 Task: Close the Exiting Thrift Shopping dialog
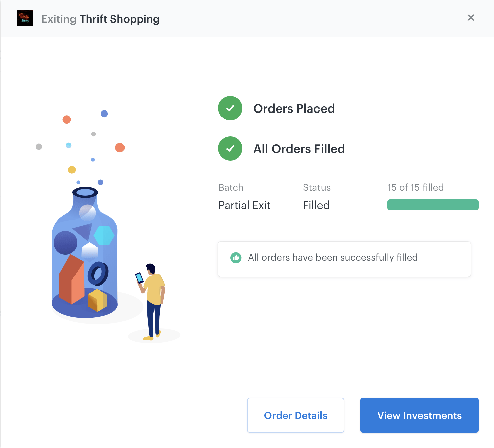pyautogui.click(x=471, y=18)
